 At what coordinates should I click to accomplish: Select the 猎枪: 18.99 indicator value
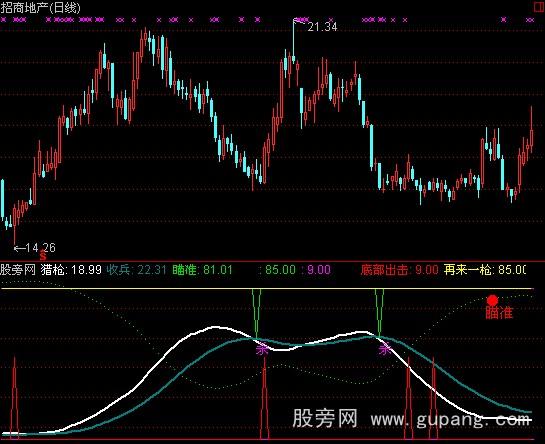pyautogui.click(x=71, y=269)
